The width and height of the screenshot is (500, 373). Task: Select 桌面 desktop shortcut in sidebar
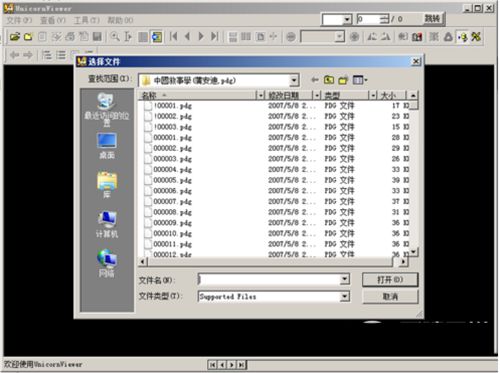(x=107, y=146)
